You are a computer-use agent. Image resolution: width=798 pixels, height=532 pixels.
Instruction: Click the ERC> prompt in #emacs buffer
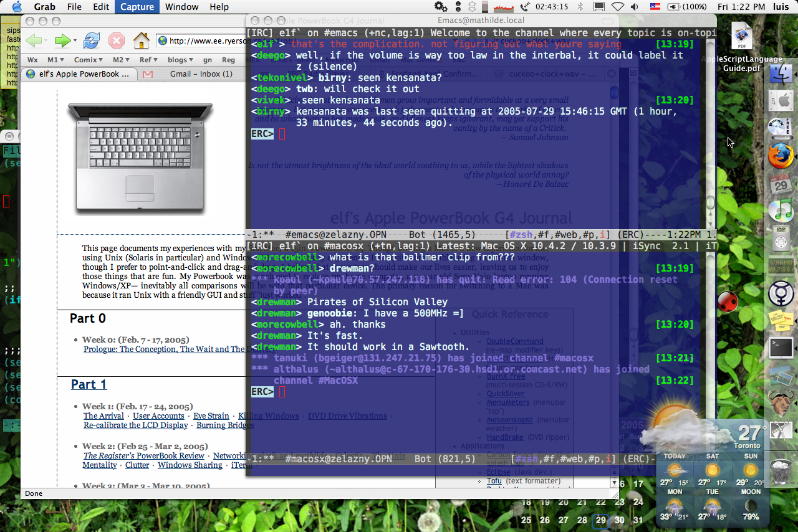(x=262, y=134)
